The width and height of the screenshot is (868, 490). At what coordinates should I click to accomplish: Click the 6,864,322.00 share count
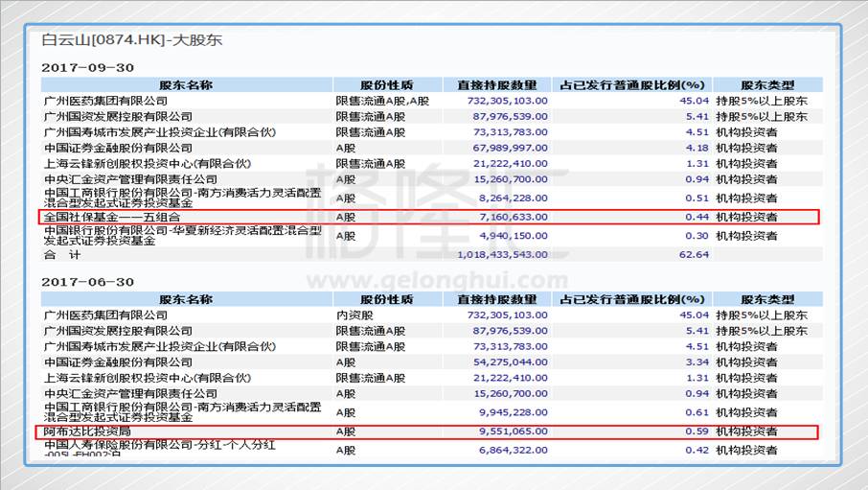(514, 450)
